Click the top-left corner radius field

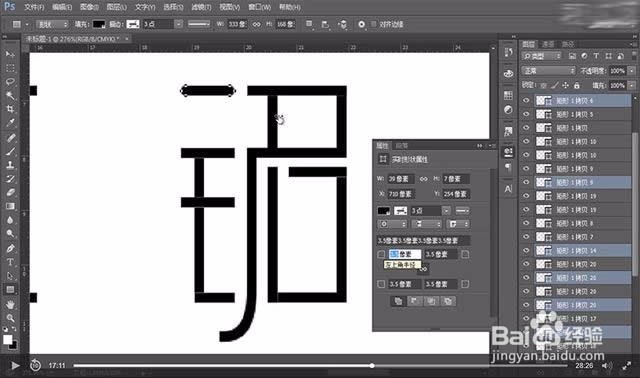pyautogui.click(x=404, y=254)
